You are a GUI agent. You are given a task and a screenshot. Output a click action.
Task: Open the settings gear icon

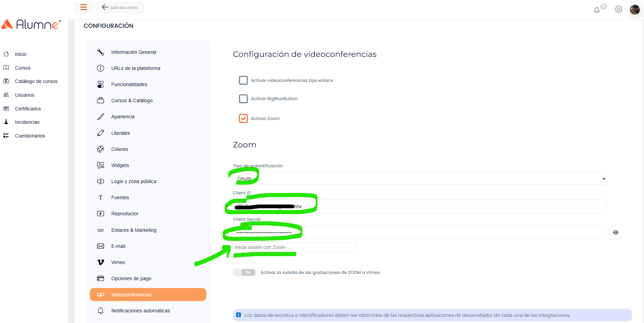[x=618, y=10]
